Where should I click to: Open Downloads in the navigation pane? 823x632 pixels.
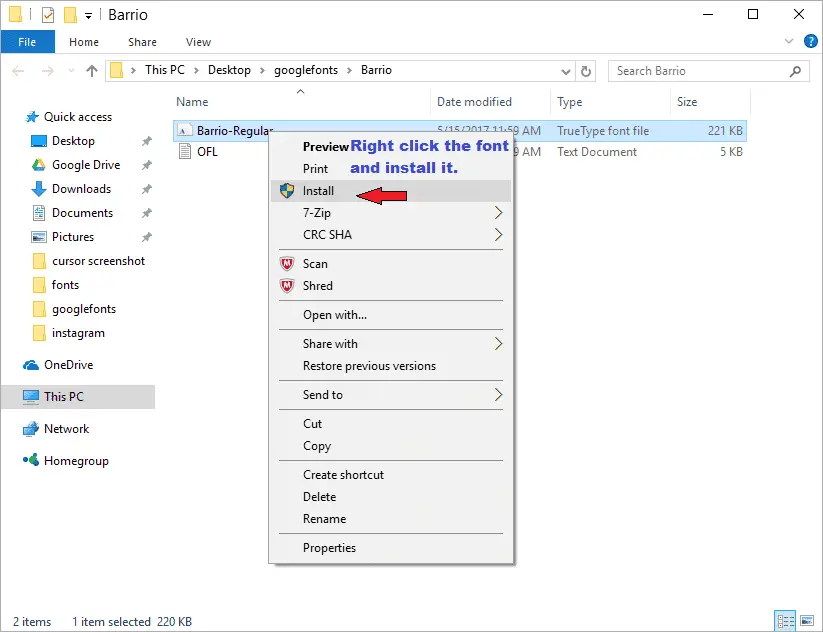coord(81,189)
